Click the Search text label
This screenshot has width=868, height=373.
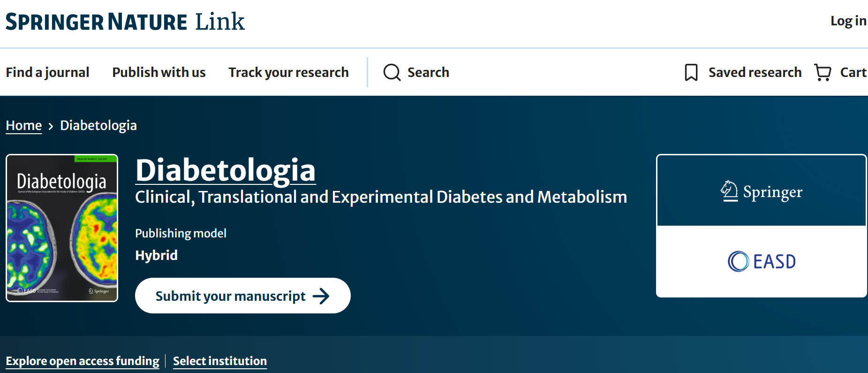click(428, 72)
